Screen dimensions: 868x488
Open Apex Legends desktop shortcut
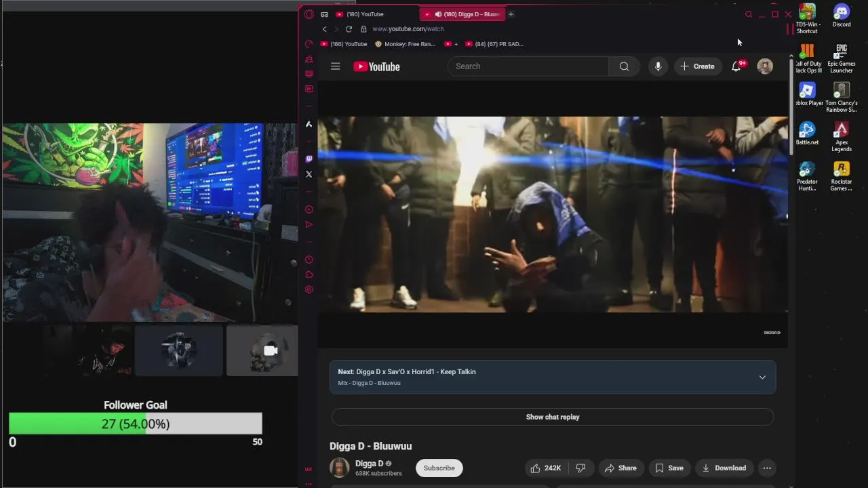pos(842,137)
